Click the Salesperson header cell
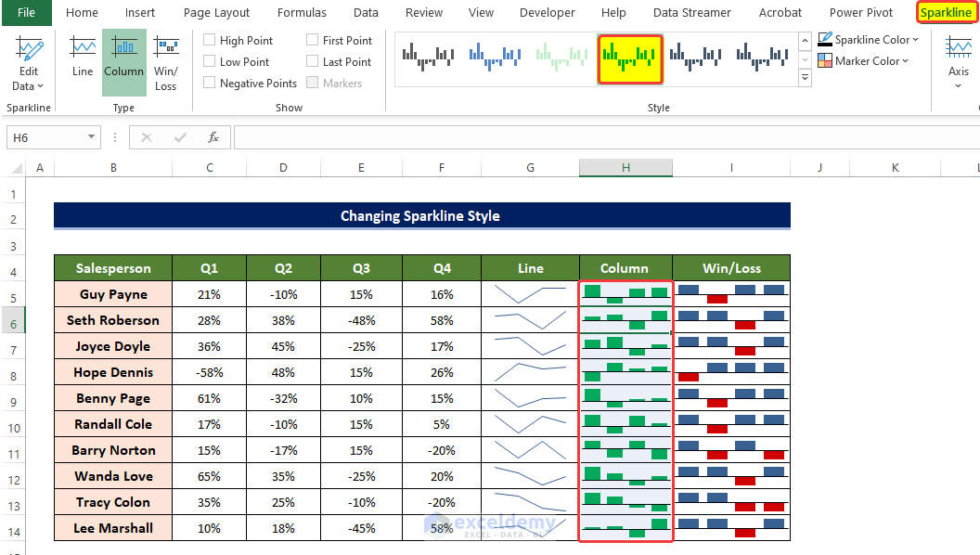The image size is (980, 555). point(113,268)
